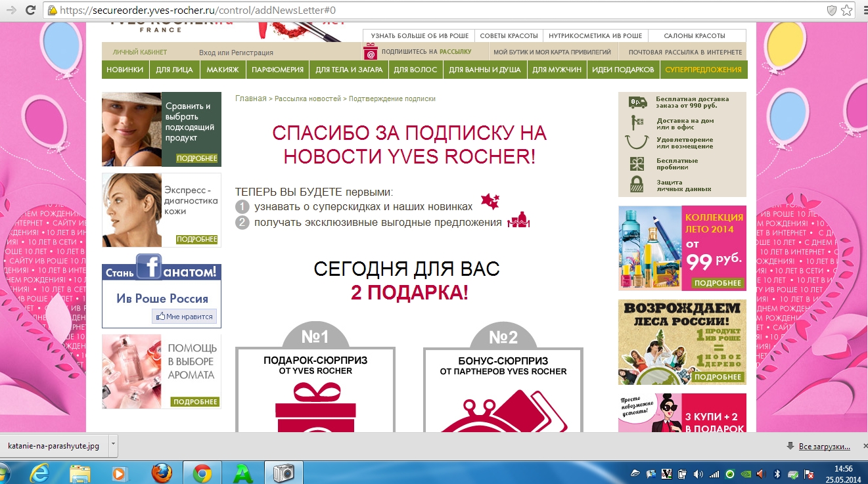Image resolution: width=868 pixels, height=484 pixels.
Task: Click the padlock security icon in the address bar
Action: pos(53,11)
